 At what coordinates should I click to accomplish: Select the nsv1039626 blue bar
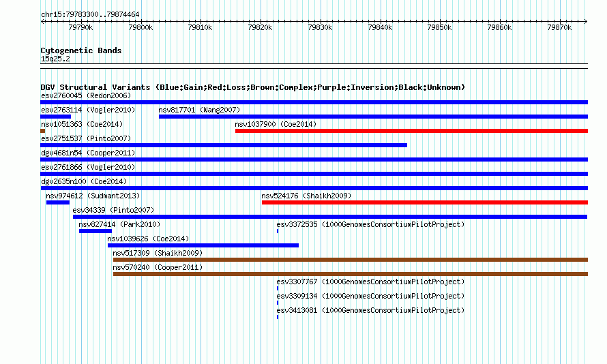pos(203,245)
